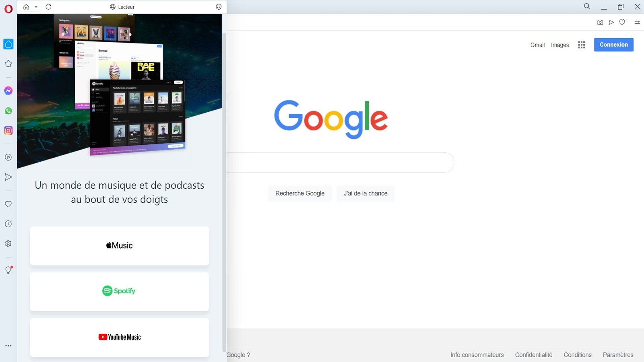644x362 pixels.
Task: Open the sidebar three-dots menu
Action: point(8,346)
